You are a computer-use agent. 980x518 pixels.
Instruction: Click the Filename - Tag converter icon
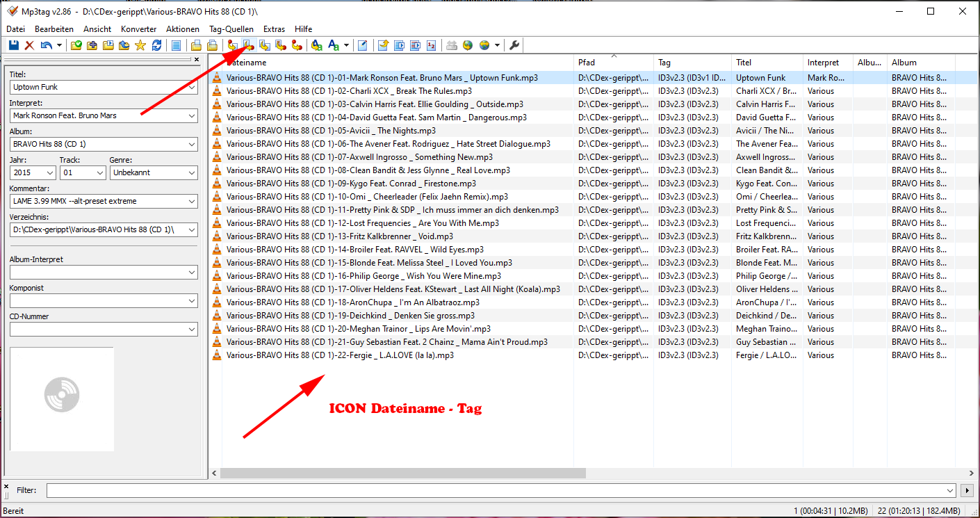point(248,45)
